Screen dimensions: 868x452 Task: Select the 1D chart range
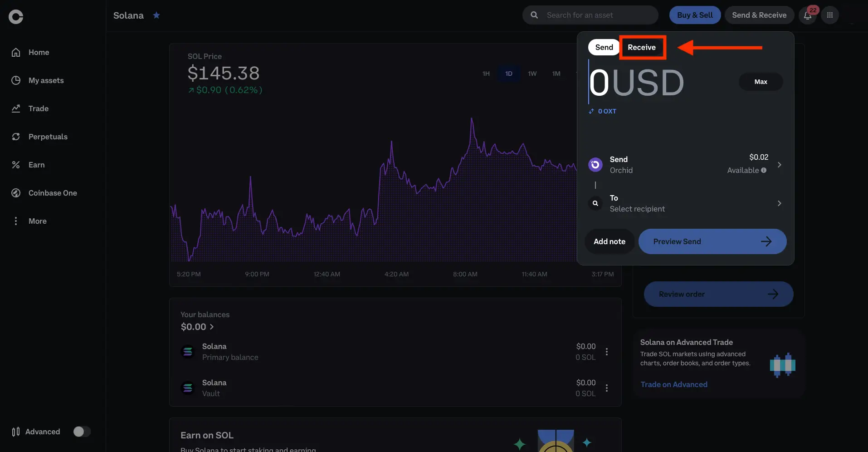tap(509, 74)
